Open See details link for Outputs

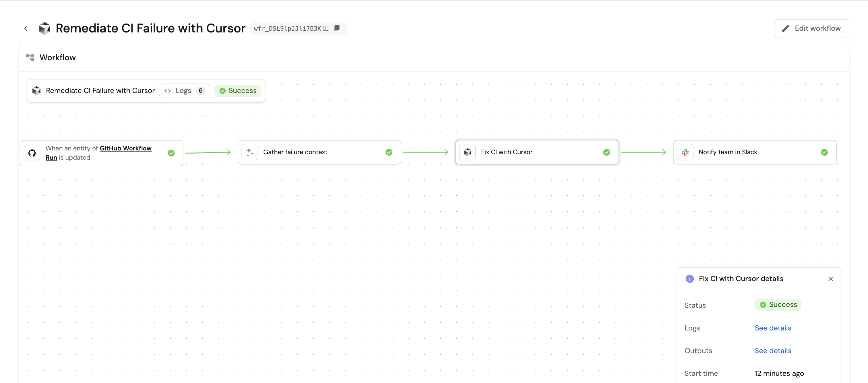coord(773,351)
